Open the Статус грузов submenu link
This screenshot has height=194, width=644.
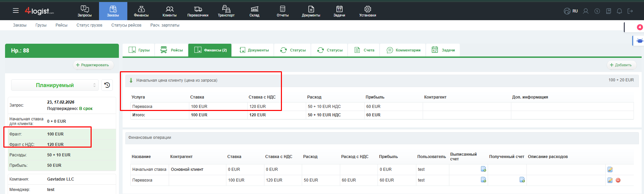89,25
